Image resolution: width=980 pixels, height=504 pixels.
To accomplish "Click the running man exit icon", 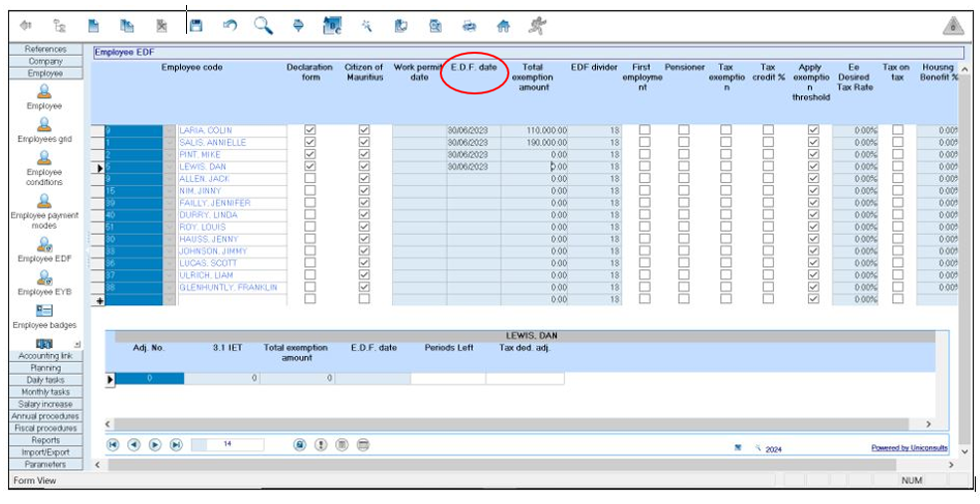I will coord(537,26).
